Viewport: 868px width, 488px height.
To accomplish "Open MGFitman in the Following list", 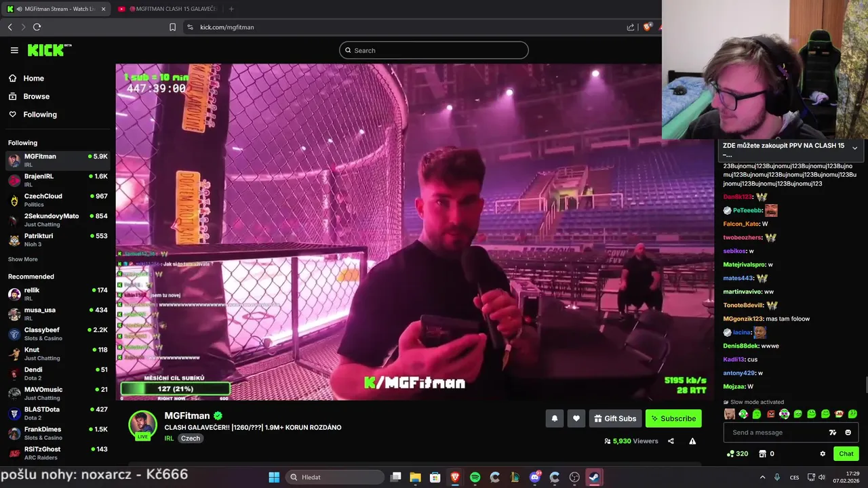I will pos(58,160).
